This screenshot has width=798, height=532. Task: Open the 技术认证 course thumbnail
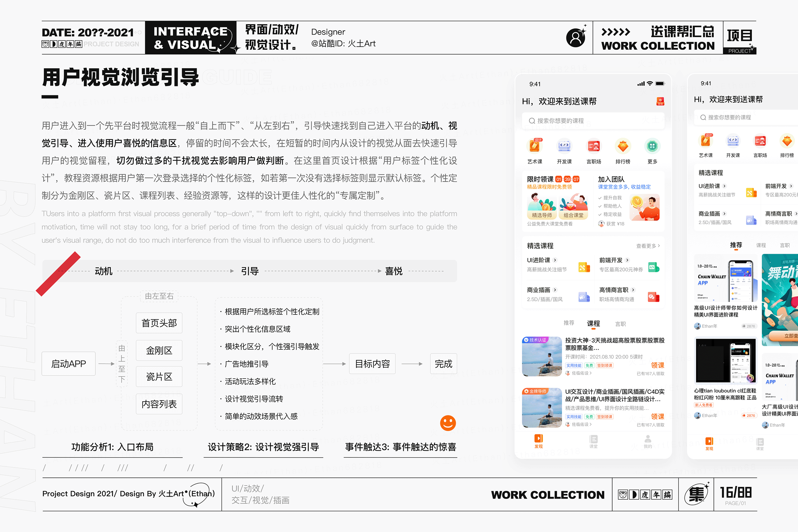pyautogui.click(x=542, y=356)
